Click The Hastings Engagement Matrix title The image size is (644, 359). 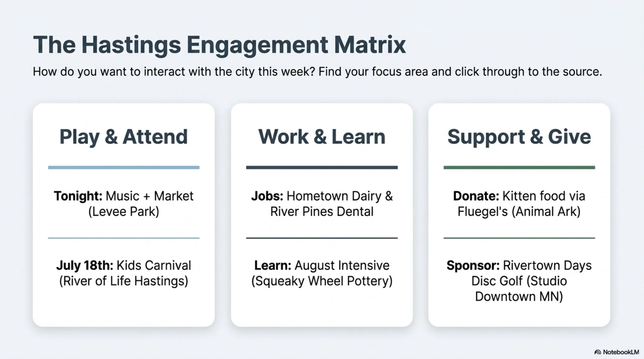[219, 46]
